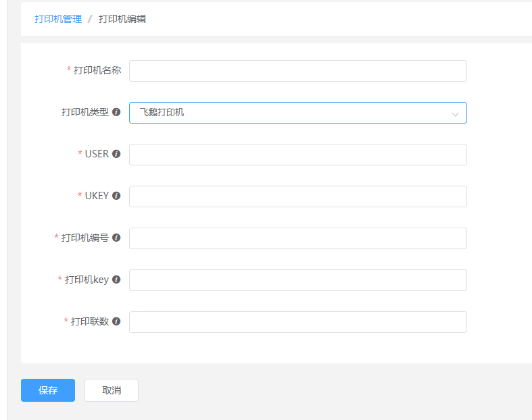The width and height of the screenshot is (532, 420).
Task: Click the info icon next to UKEY
Action: pyautogui.click(x=116, y=196)
